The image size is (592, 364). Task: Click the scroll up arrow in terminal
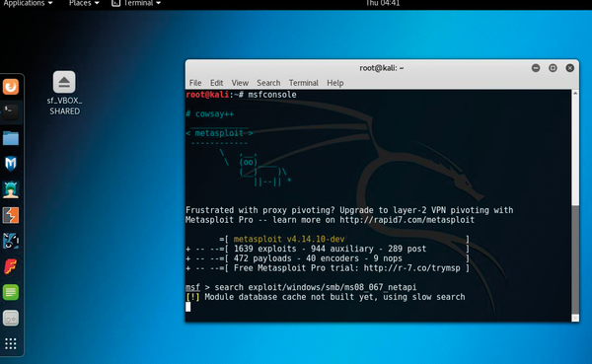575,93
